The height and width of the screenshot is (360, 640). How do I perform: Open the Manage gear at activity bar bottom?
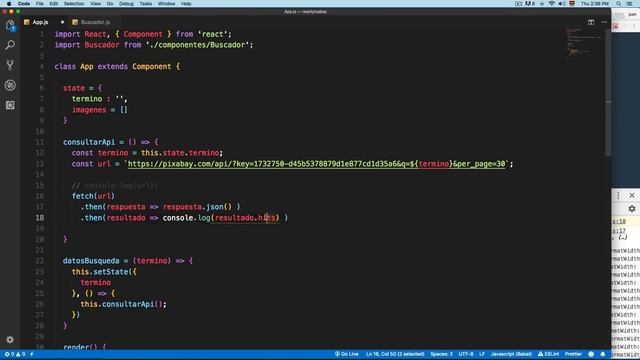(x=10, y=340)
